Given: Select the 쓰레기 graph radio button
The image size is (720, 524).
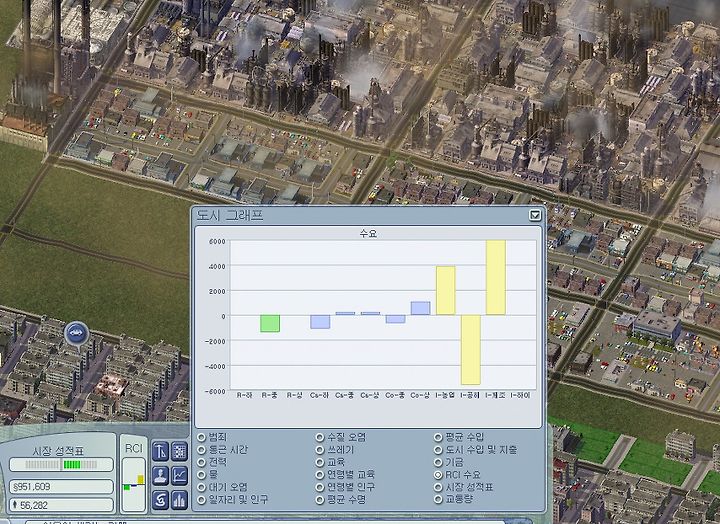Looking at the screenshot, I should (x=320, y=450).
